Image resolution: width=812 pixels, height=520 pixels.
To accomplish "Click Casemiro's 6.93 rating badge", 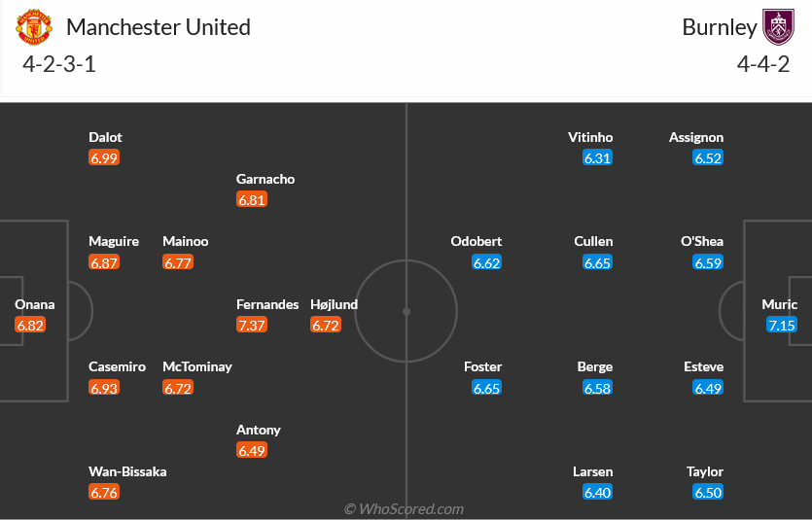I will point(104,388).
